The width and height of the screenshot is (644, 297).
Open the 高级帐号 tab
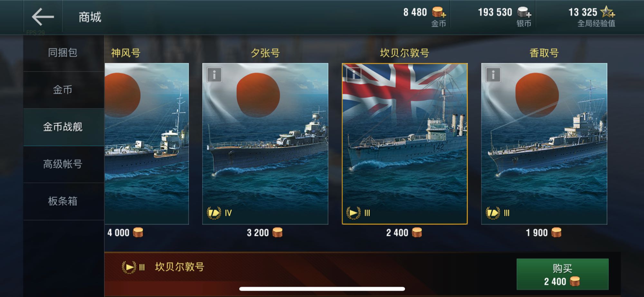tap(63, 164)
